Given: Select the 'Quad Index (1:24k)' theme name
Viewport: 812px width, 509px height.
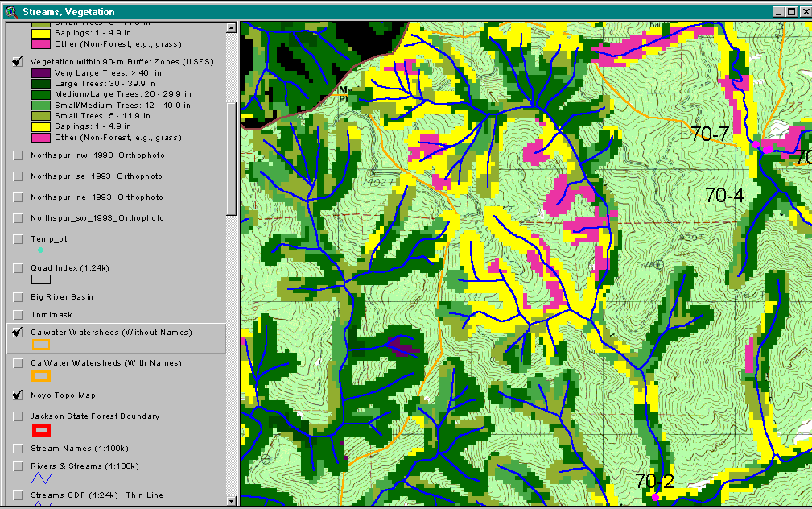Looking at the screenshot, I should coord(70,268).
